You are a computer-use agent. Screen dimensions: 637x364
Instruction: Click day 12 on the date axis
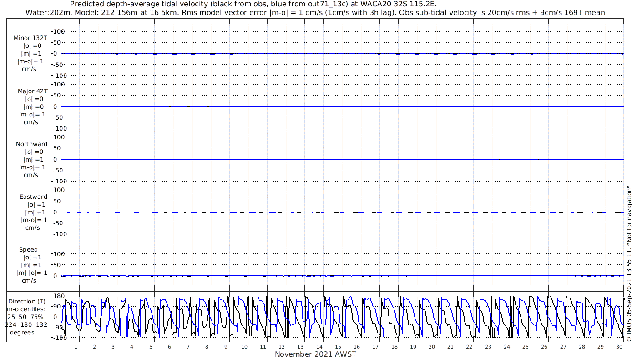tap(282, 347)
